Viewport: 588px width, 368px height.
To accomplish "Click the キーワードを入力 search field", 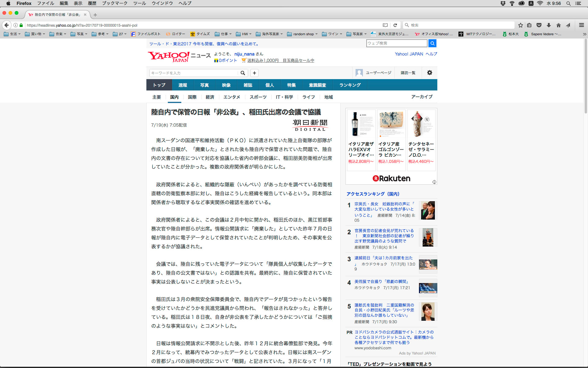I will [x=194, y=73].
